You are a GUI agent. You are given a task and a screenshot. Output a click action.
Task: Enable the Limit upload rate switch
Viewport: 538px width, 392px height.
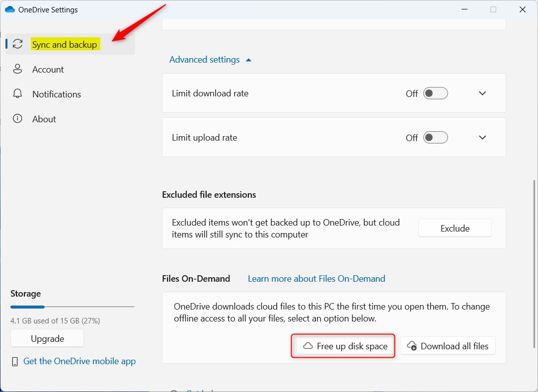(x=435, y=138)
